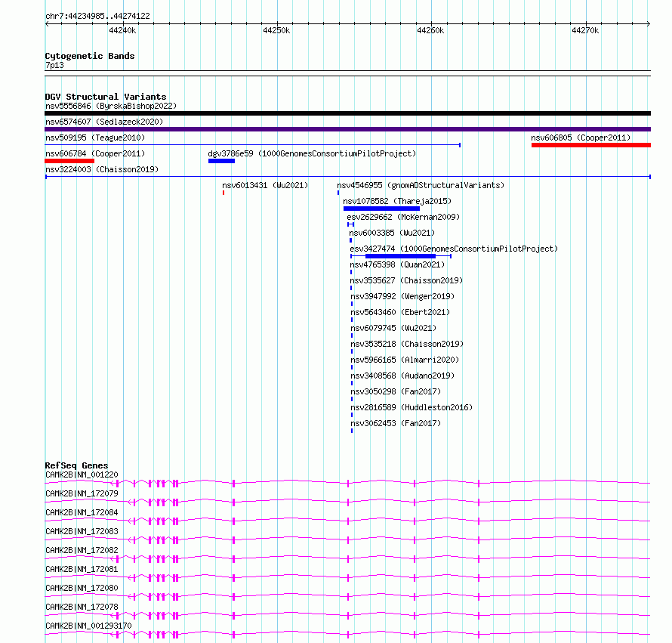The height and width of the screenshot is (643, 672).
Task: Click the dgv3786e59 blue variant bar
Action: tap(221, 161)
